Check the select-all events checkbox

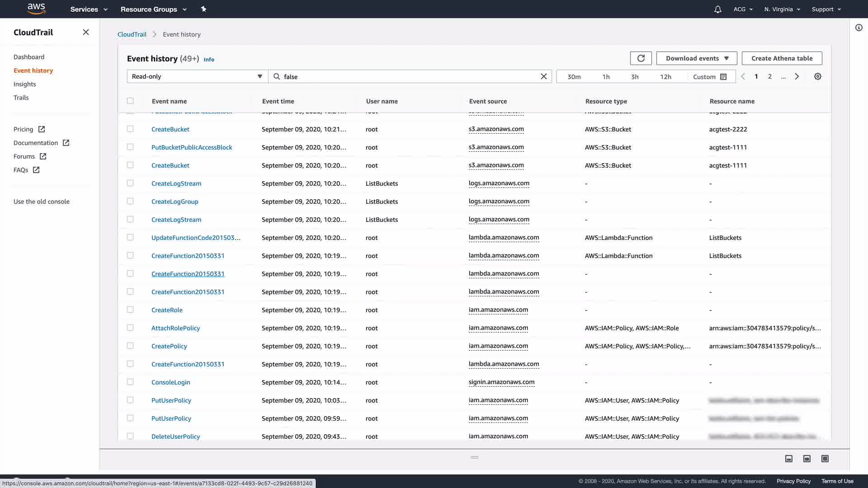pos(130,101)
